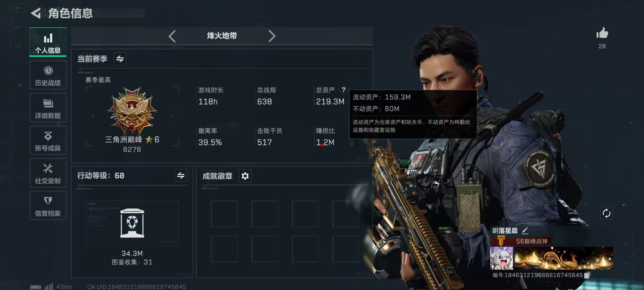Click the purple-haired player avatar
The height and width of the screenshot is (290, 644).
pyautogui.click(x=501, y=258)
